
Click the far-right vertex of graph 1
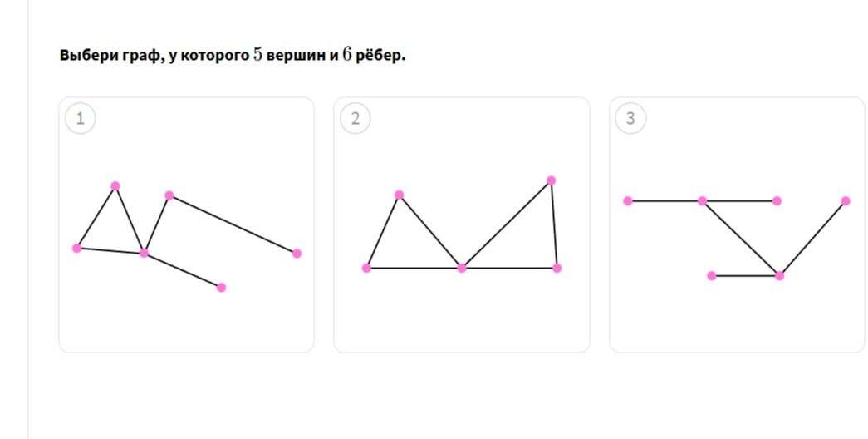point(297,254)
